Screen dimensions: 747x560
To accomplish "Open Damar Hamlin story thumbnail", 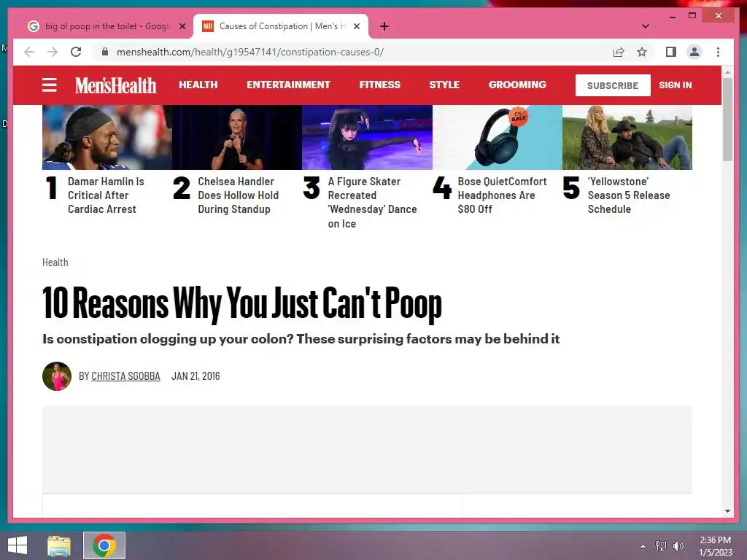I will tap(107, 137).
